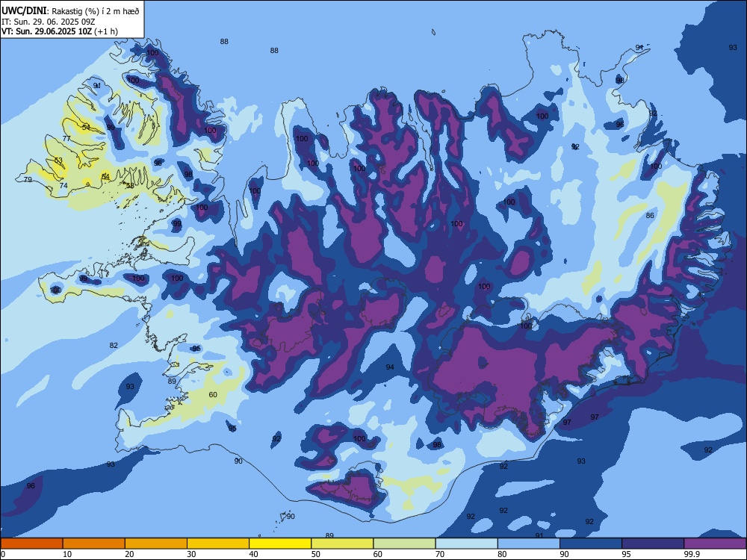Click the 10–20 orange legend swatch
747x560 pixels.
94,544
